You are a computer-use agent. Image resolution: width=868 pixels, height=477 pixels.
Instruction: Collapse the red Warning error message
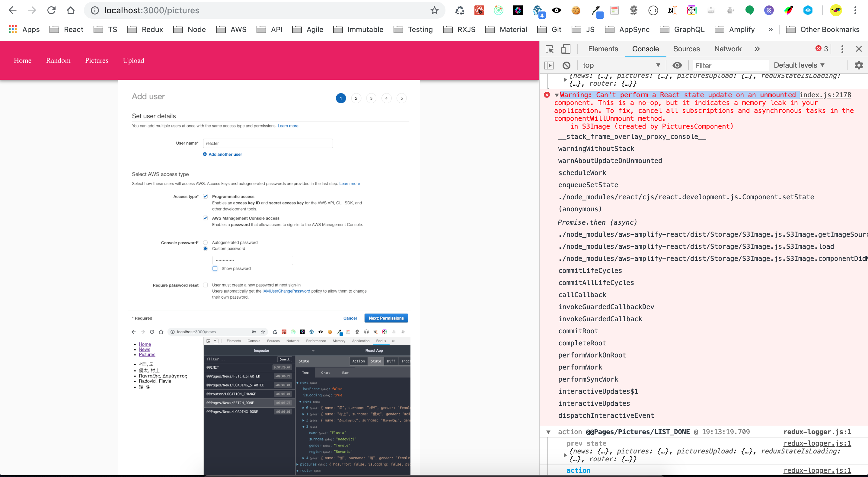557,95
